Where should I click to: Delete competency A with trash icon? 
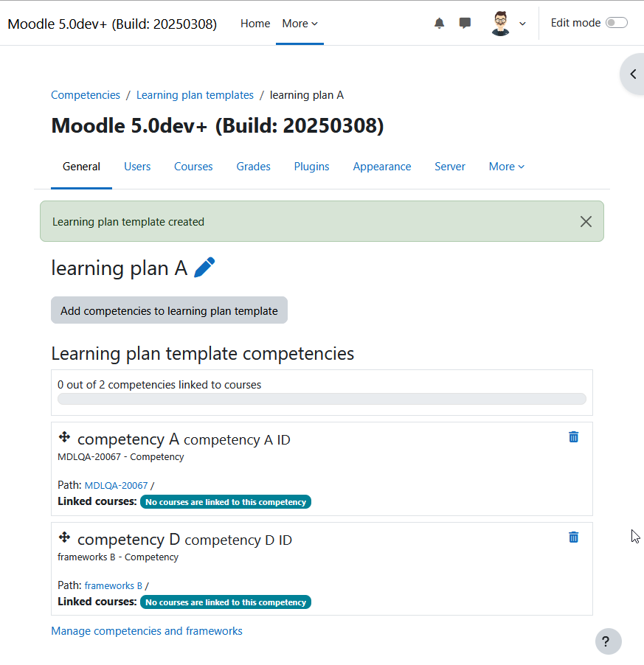click(x=574, y=437)
